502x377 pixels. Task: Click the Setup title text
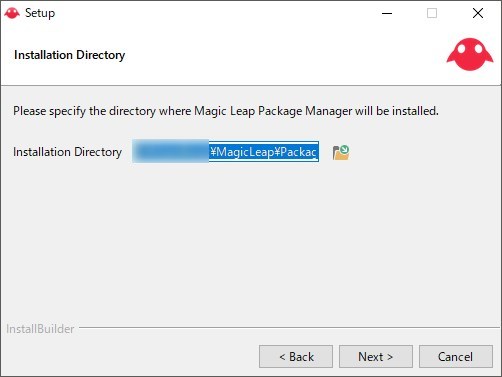[40, 13]
